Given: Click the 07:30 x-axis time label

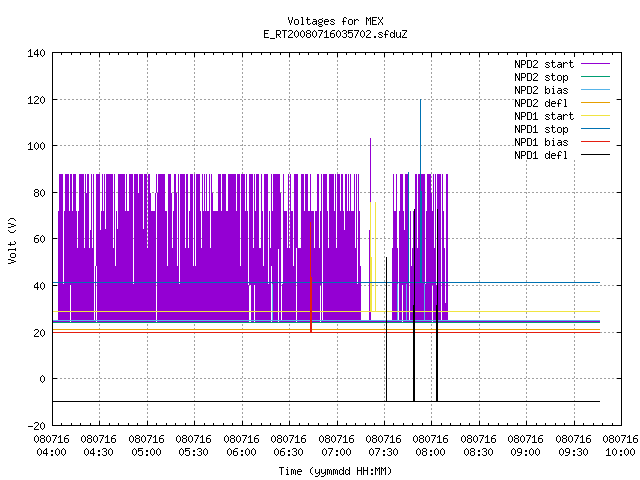Looking at the screenshot, I should (x=383, y=452).
